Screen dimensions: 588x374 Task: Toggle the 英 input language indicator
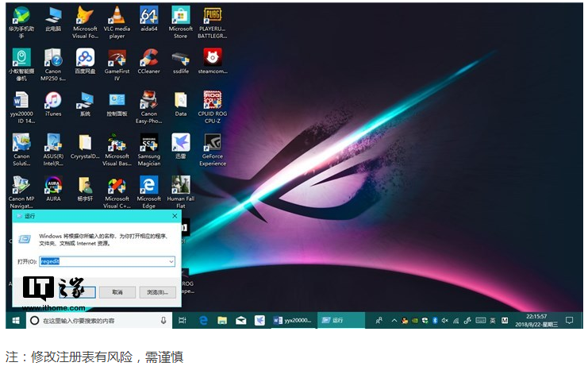(x=492, y=321)
